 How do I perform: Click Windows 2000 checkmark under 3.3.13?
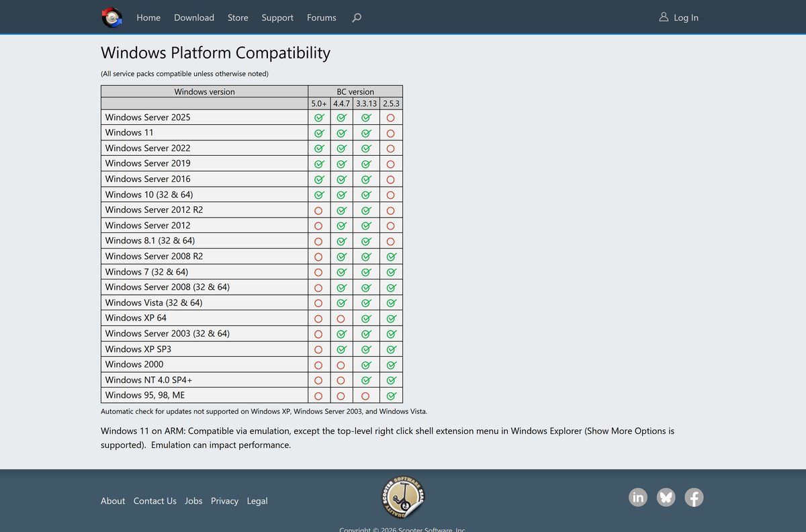(x=366, y=365)
